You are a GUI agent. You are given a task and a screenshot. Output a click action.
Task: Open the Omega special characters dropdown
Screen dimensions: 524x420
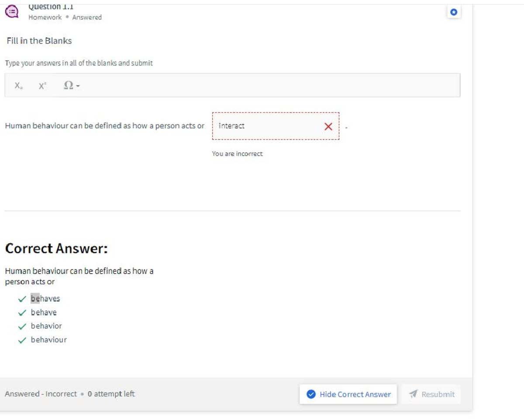(72, 86)
